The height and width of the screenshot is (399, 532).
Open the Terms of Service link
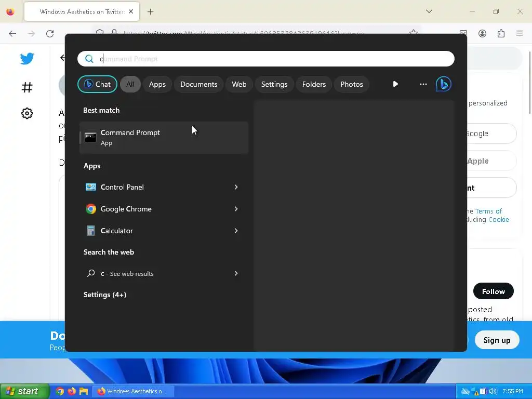coord(488,211)
